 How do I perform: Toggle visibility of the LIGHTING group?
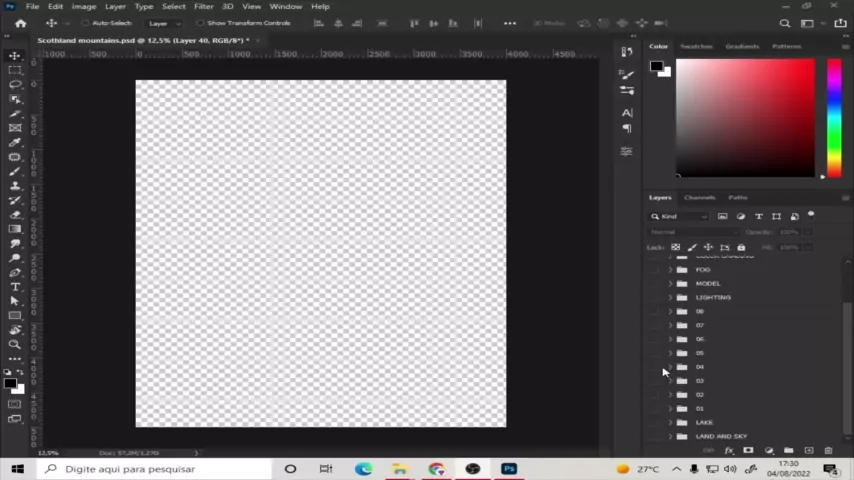(x=654, y=297)
